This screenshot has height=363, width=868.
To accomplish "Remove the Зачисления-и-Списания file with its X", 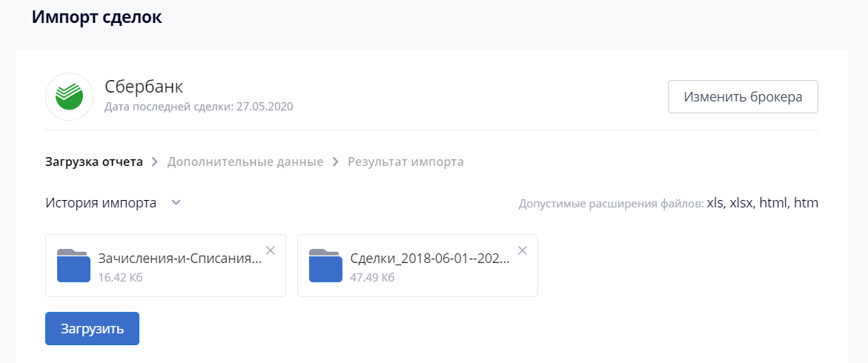I will coord(271,250).
